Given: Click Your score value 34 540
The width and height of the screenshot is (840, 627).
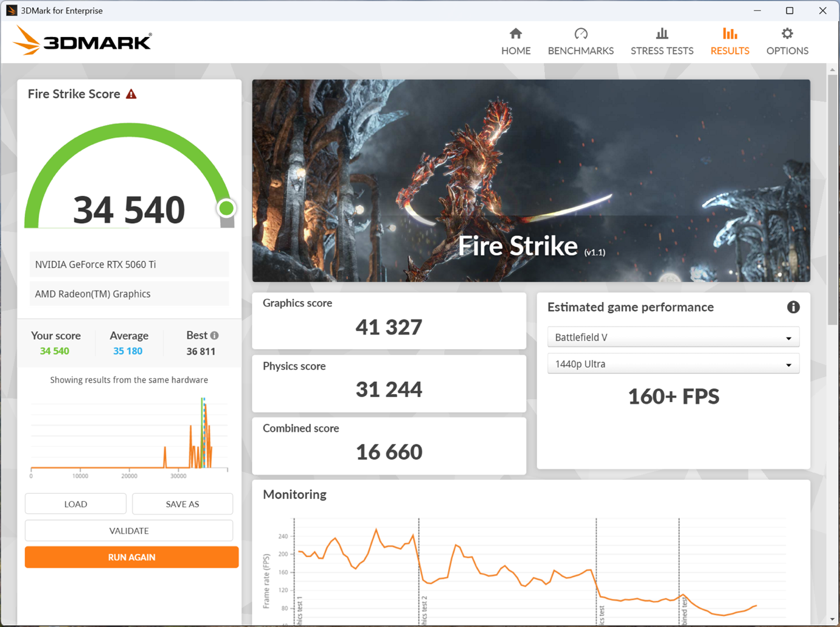Looking at the screenshot, I should 55,351.
